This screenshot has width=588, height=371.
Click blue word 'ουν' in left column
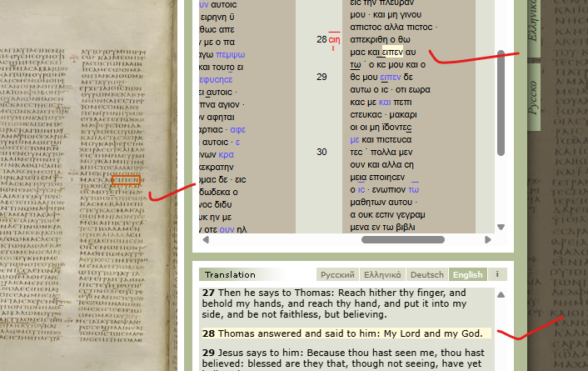[227, 229]
